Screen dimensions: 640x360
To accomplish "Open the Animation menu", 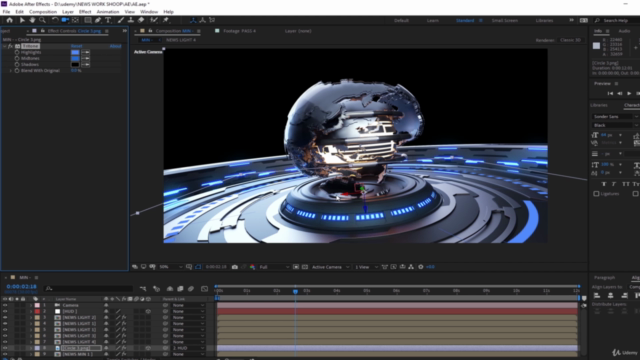I will pos(108,12).
